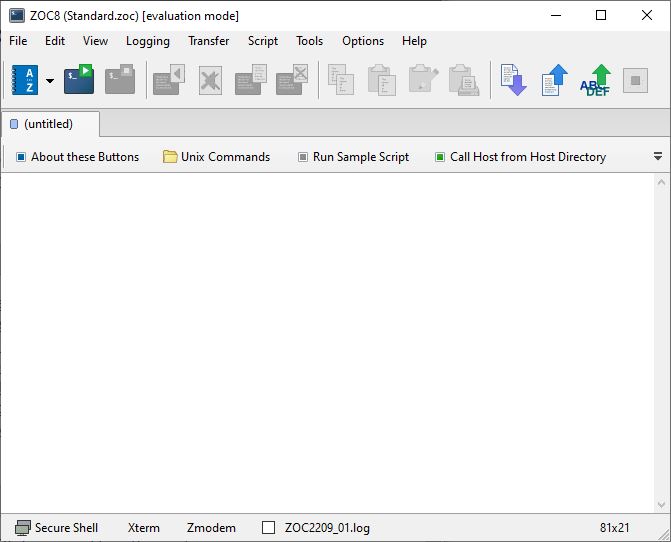671x542 pixels.
Task: Click the clipboard print icon
Action: (464, 80)
